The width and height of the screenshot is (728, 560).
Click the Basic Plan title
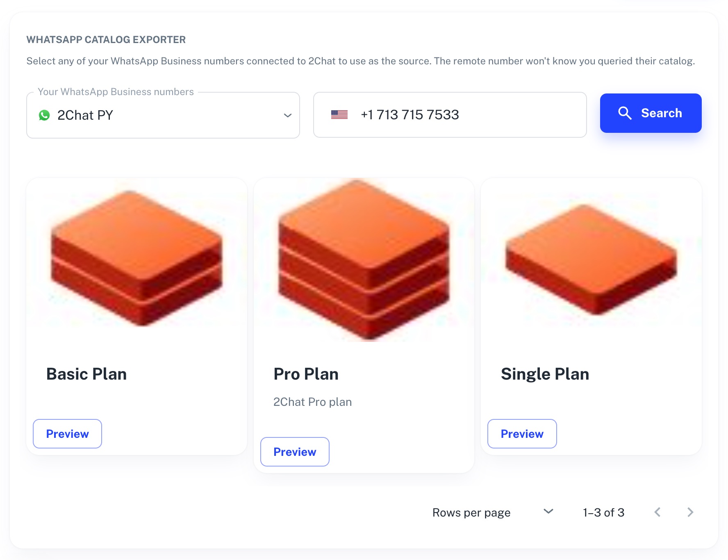pos(86,374)
